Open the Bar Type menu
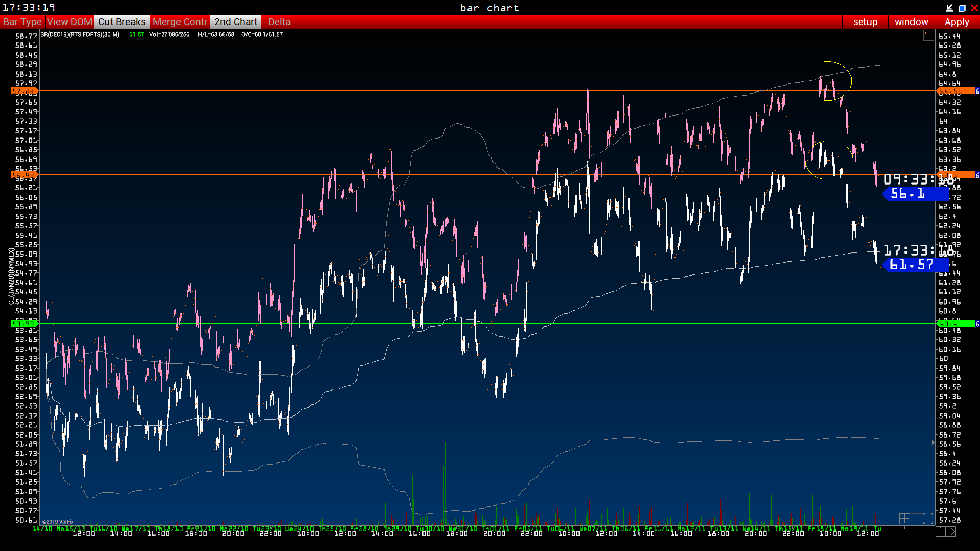The height and width of the screenshot is (551, 980). pyautogui.click(x=23, y=22)
